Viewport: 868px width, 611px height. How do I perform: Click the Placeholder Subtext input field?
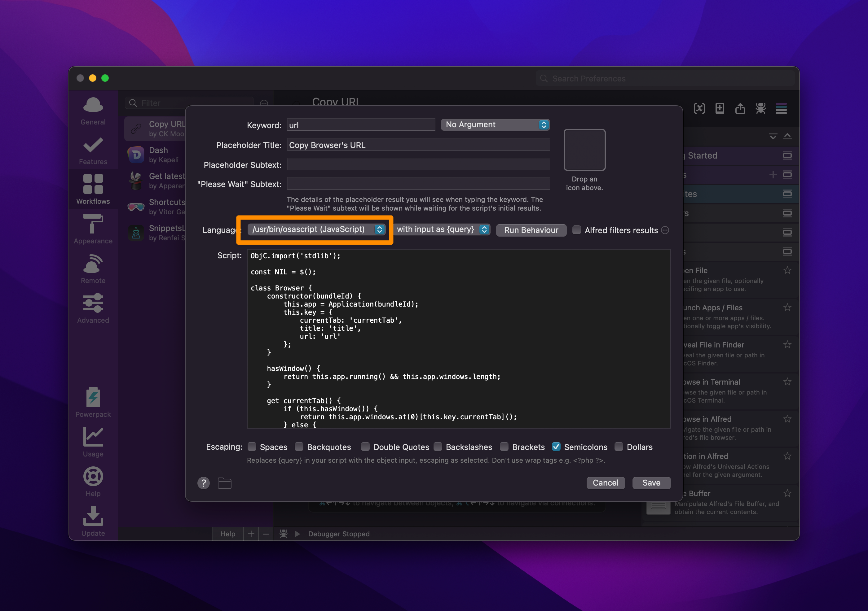click(418, 165)
